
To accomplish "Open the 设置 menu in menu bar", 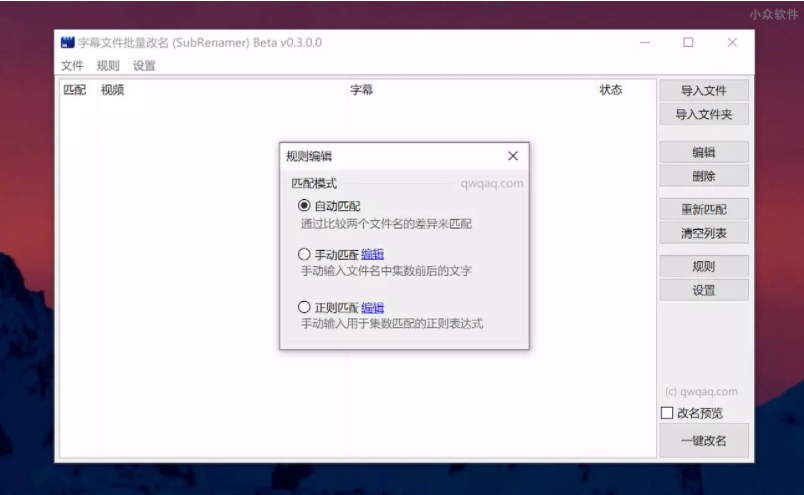I will (x=144, y=66).
